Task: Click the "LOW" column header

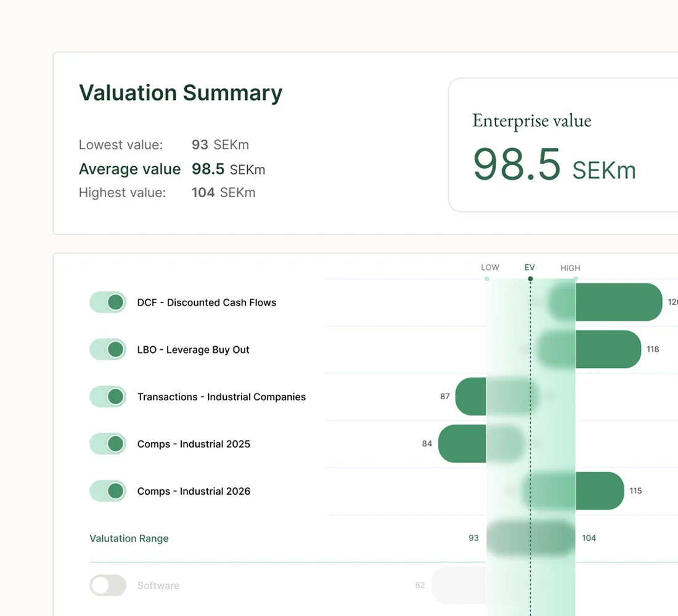Action: (490, 267)
